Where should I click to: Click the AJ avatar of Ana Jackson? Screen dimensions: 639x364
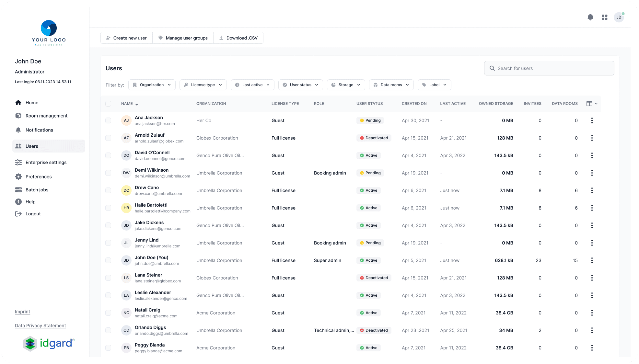click(x=126, y=120)
